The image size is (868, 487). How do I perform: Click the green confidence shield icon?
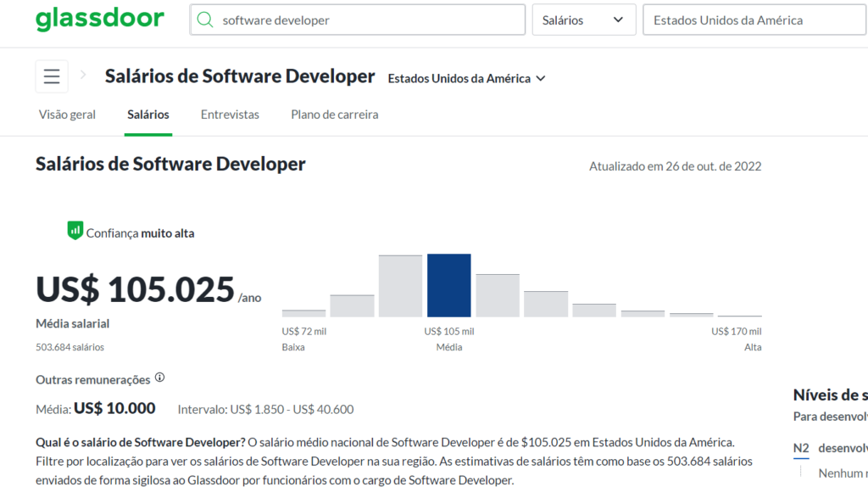pos(75,230)
